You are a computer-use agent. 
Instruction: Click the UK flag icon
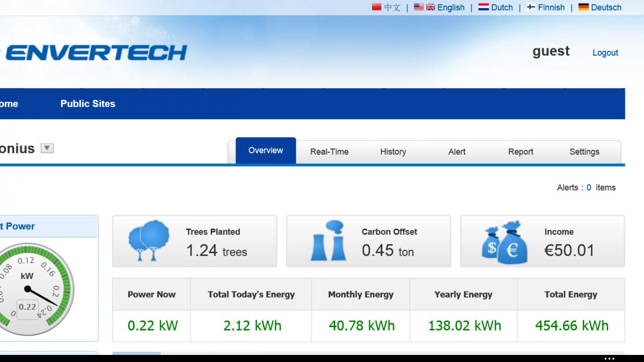(x=431, y=7)
